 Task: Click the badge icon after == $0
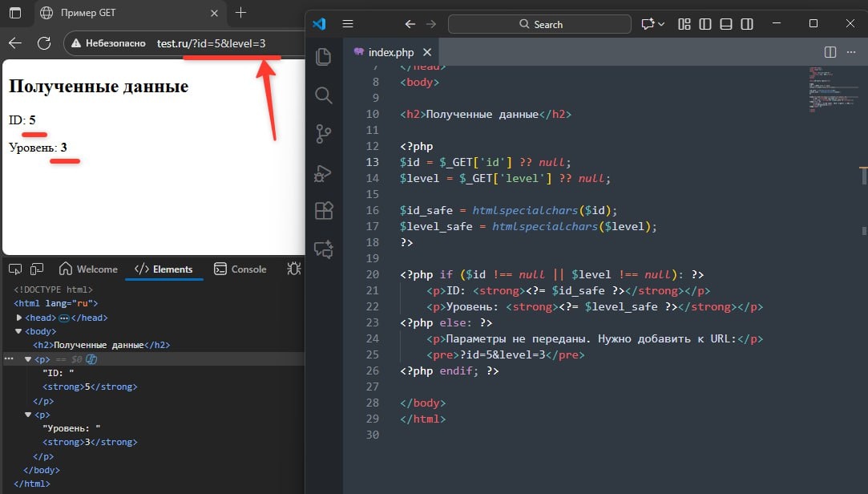pos(91,359)
